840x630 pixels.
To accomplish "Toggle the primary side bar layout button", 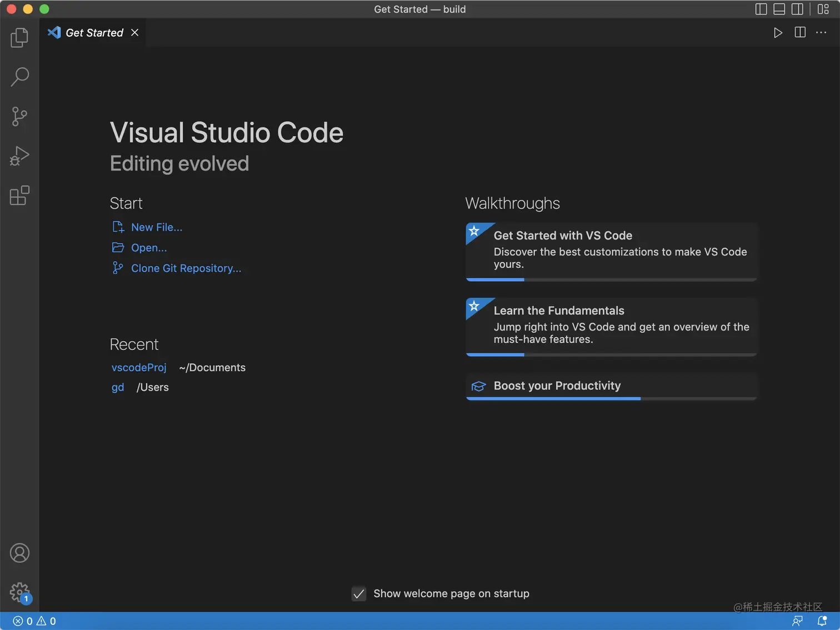I will click(761, 9).
